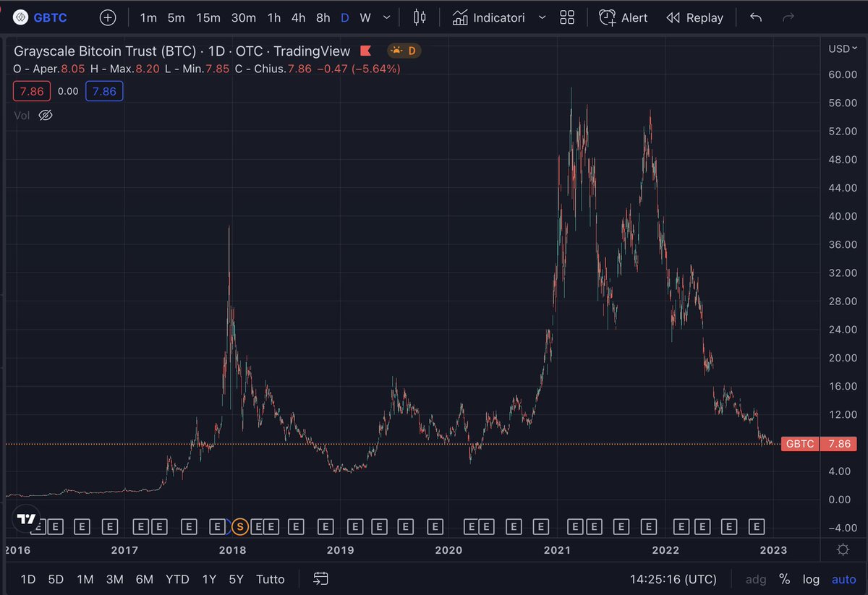Click the blue 7.86 buy price box
868x595 pixels.
point(104,91)
